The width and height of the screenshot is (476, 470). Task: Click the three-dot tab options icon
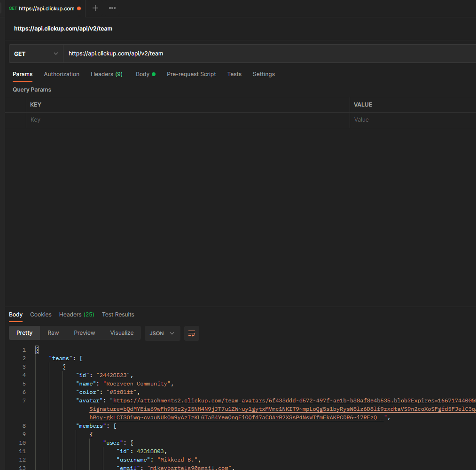[x=112, y=8]
